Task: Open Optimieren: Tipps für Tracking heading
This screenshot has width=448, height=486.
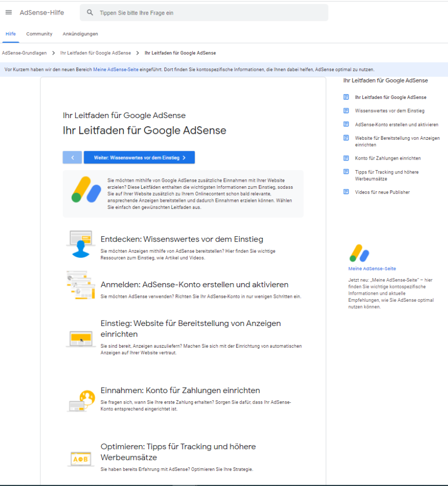Action: click(x=179, y=452)
